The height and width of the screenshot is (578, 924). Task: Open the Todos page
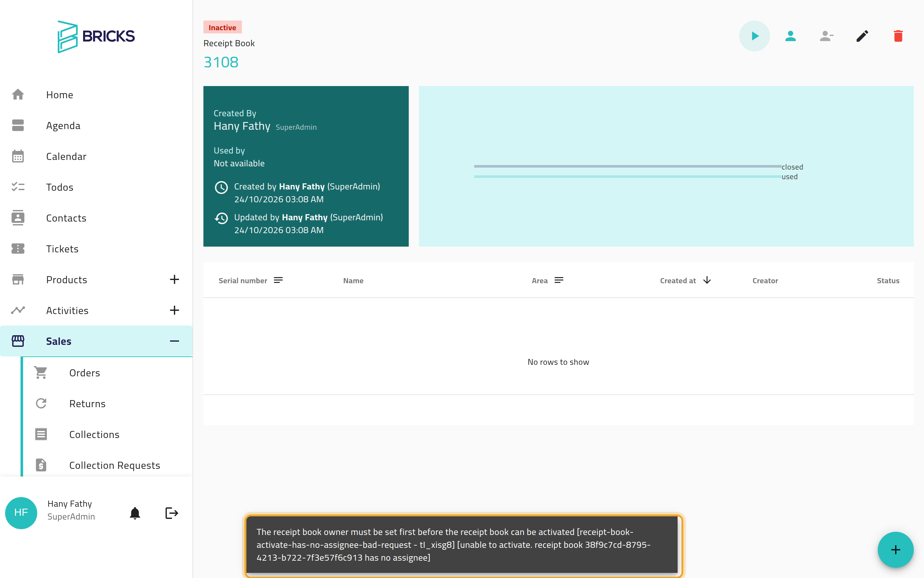tap(96, 187)
